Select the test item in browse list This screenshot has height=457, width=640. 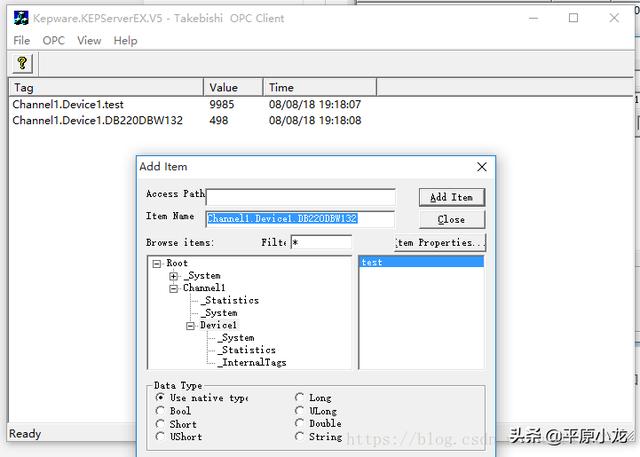click(x=421, y=262)
